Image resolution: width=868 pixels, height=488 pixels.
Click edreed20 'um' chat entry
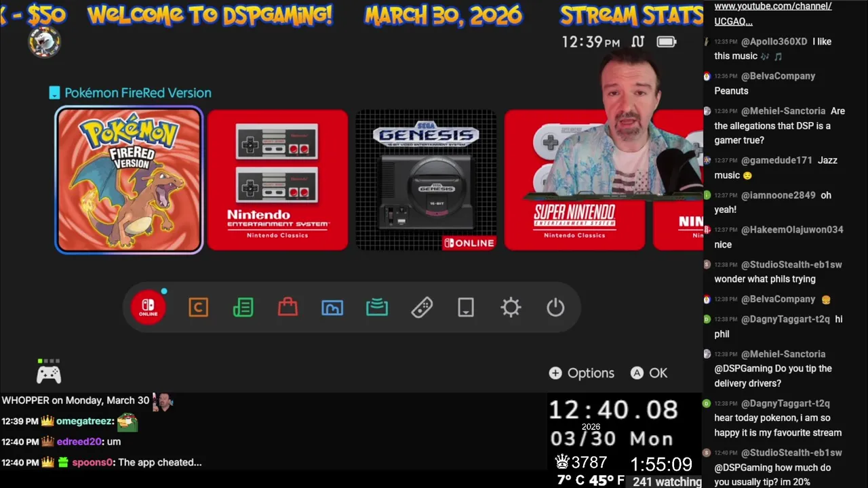coord(61,442)
